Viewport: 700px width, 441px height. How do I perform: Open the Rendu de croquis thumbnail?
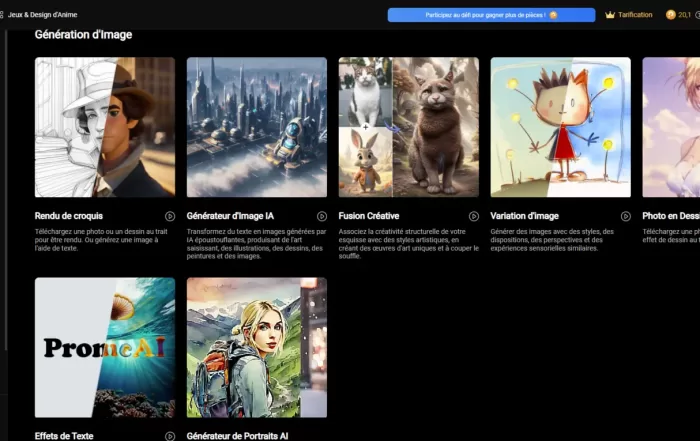pos(105,127)
